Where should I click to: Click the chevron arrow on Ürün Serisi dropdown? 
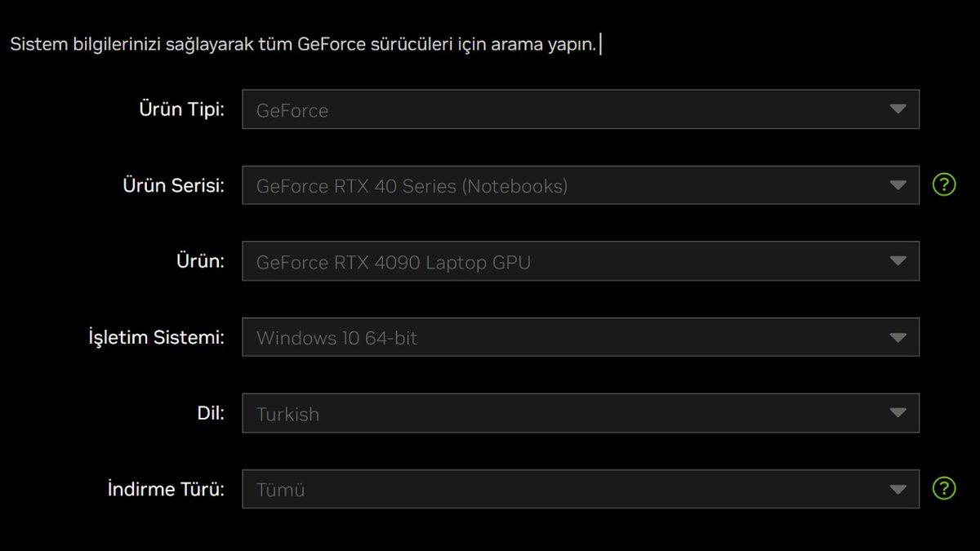click(x=899, y=184)
